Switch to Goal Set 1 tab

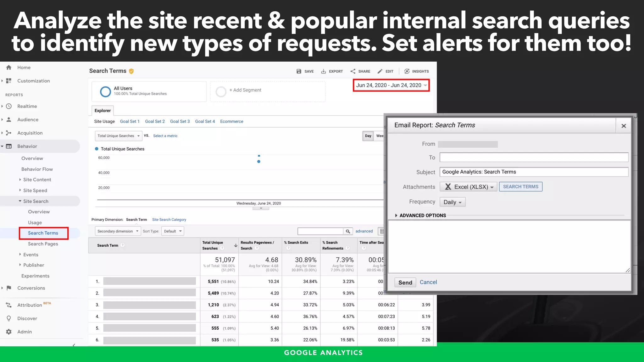tap(130, 121)
